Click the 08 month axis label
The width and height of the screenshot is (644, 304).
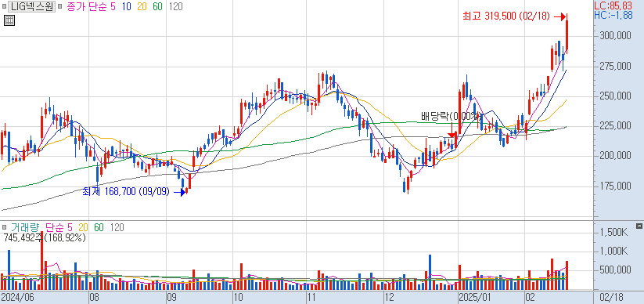coord(94,297)
